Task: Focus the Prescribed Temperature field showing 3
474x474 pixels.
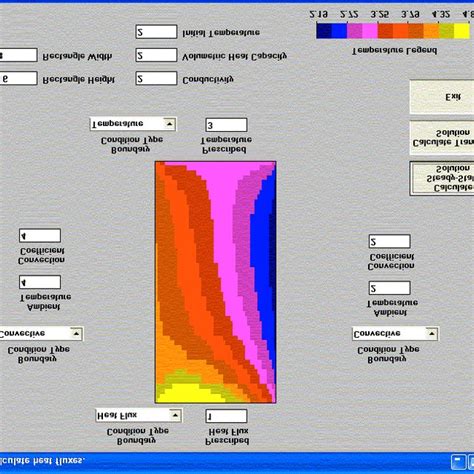Action: tap(226, 125)
